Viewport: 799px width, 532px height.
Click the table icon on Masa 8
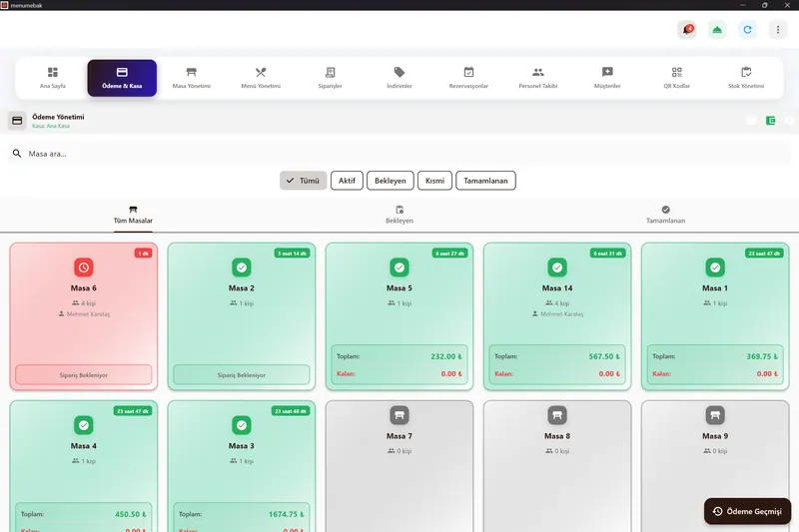pyautogui.click(x=557, y=415)
